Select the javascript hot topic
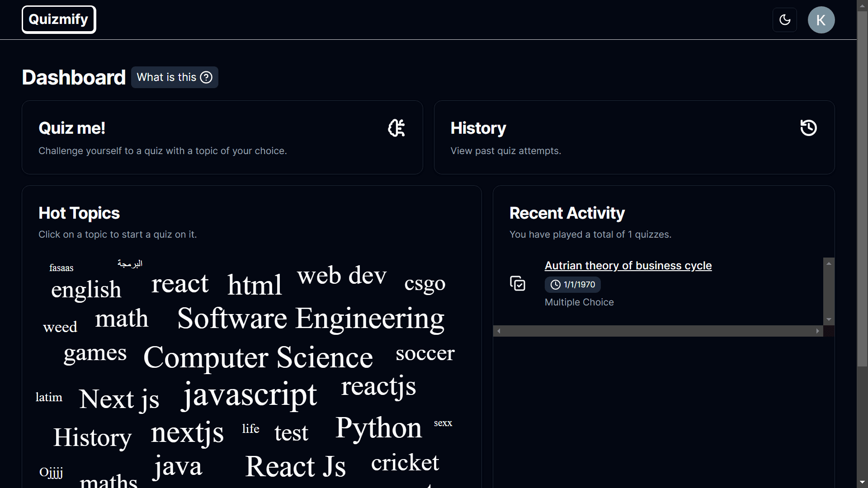Image resolution: width=868 pixels, height=488 pixels. 249,394
